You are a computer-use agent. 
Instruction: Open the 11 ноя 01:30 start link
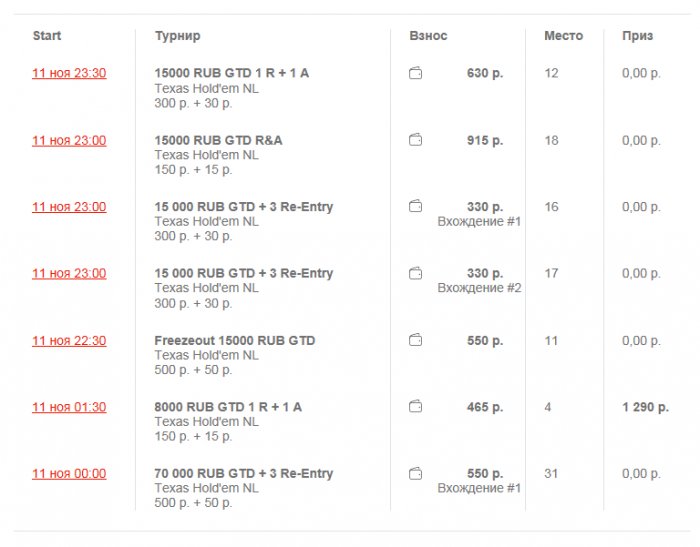(x=69, y=407)
